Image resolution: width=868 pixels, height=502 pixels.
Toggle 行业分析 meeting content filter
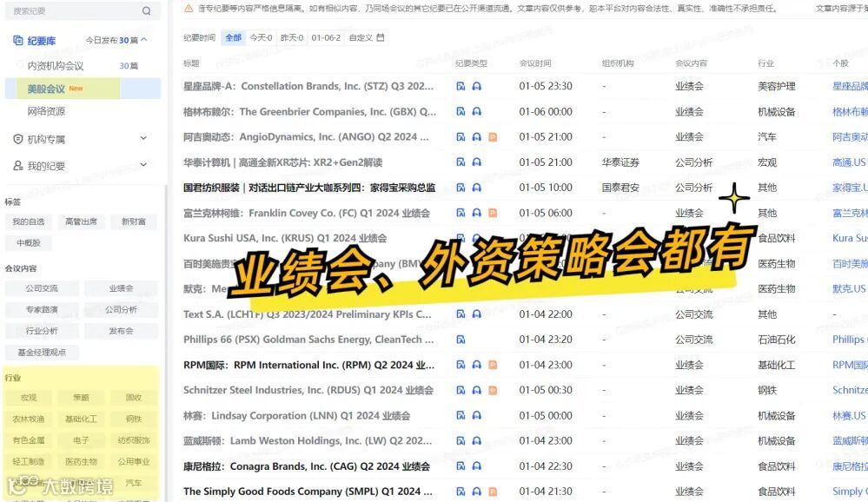[42, 331]
